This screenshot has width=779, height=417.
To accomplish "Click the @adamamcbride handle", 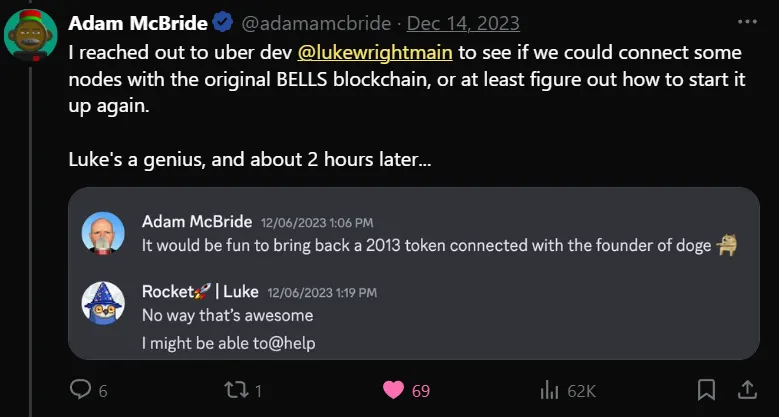I will 316,23.
